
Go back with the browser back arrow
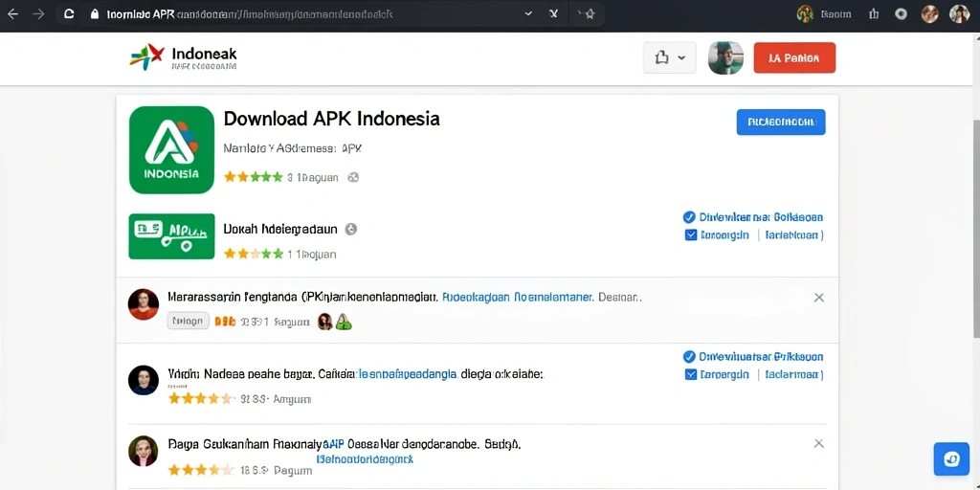click(12, 13)
